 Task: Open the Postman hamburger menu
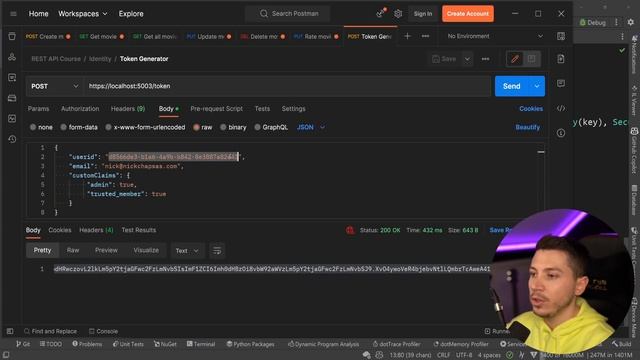coord(13,14)
